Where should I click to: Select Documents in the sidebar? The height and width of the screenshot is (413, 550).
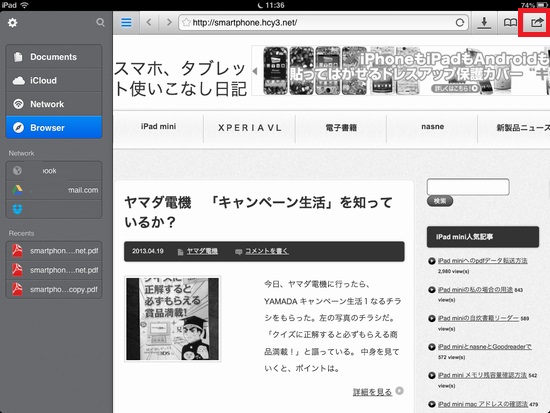pyautogui.click(x=54, y=57)
